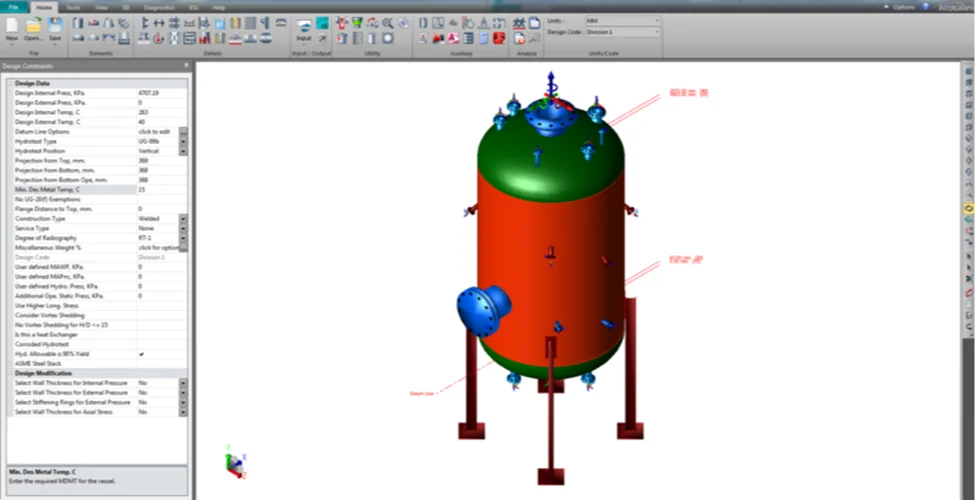Click the red Access database icon in Auxiliary group

(453, 39)
